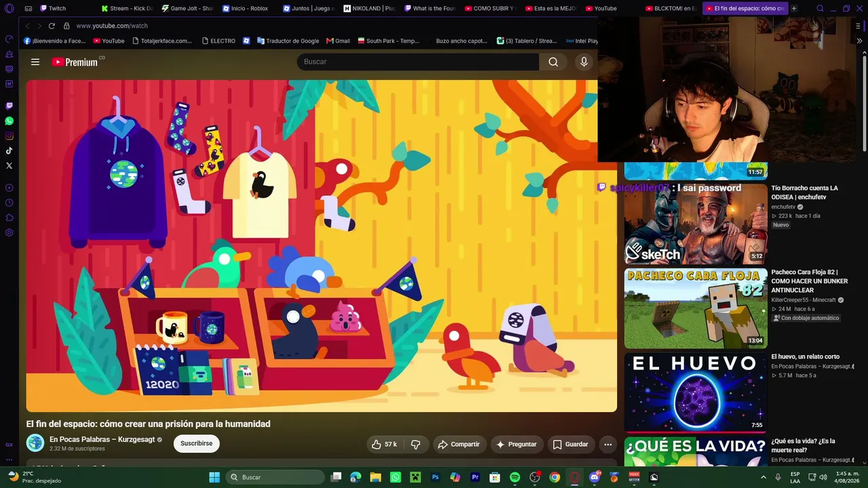Open Photoshop from the taskbar
The height and width of the screenshot is (488, 868).
[x=435, y=477]
